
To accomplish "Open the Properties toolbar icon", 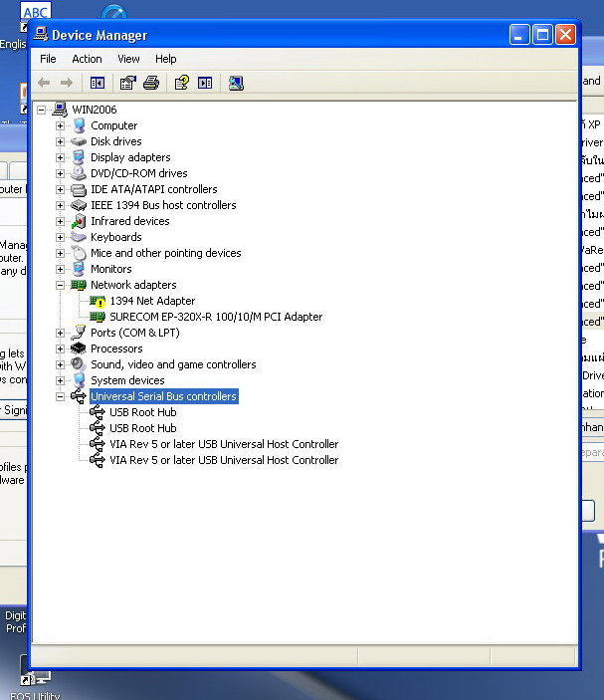I will click(x=128, y=83).
